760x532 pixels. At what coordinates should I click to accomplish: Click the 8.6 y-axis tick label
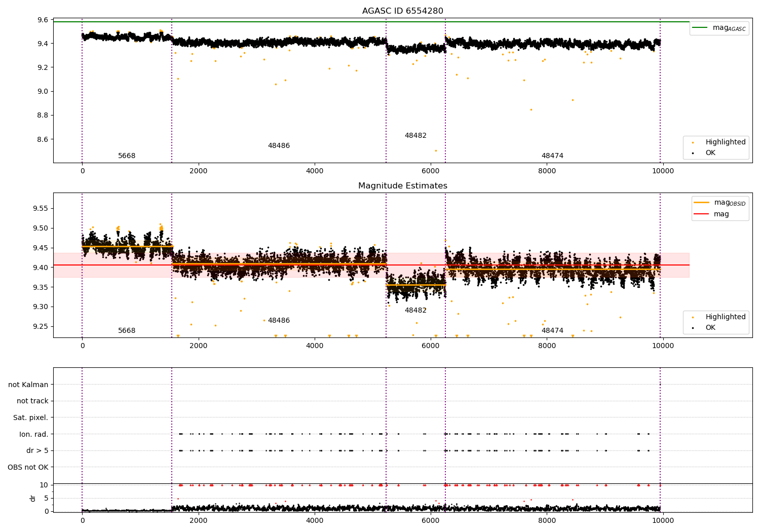point(43,139)
